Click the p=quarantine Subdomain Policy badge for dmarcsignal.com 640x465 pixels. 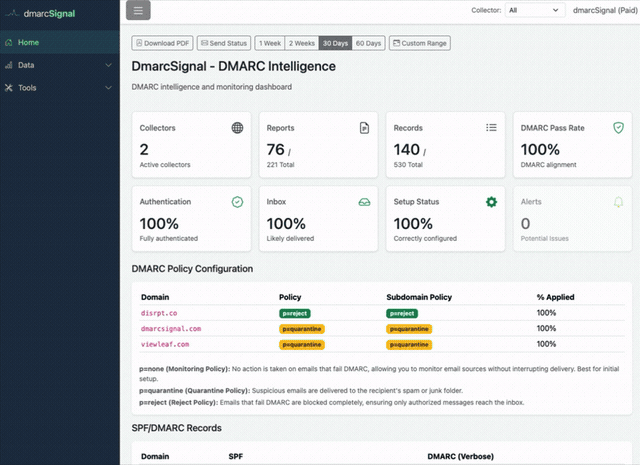click(x=409, y=329)
